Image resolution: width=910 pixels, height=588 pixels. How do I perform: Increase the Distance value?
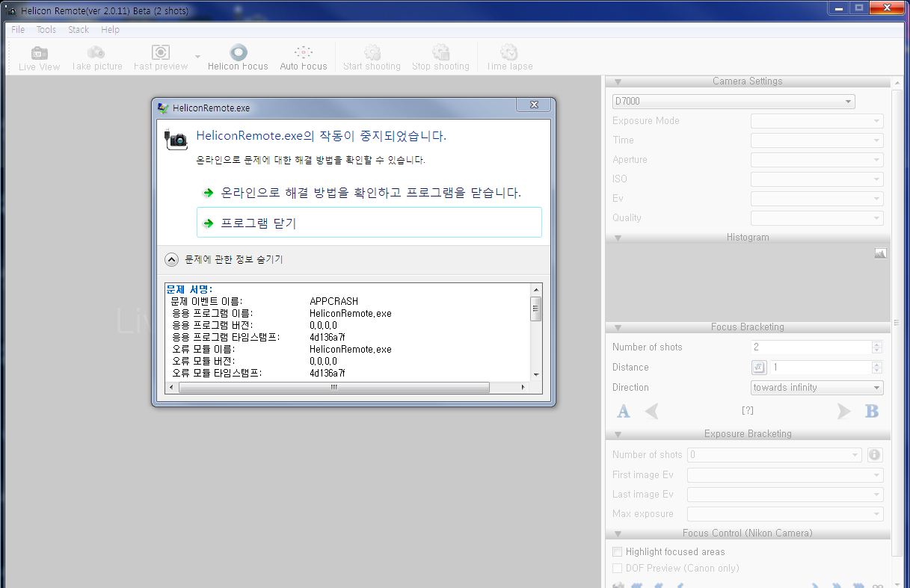click(877, 364)
